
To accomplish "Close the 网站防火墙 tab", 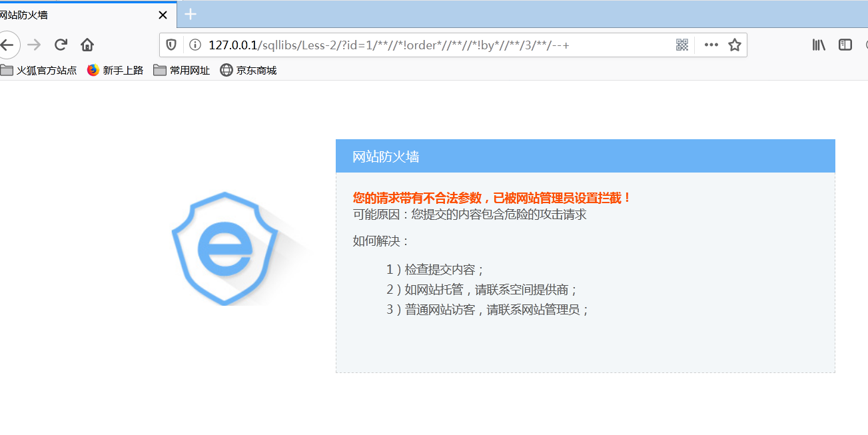I will coord(163,15).
